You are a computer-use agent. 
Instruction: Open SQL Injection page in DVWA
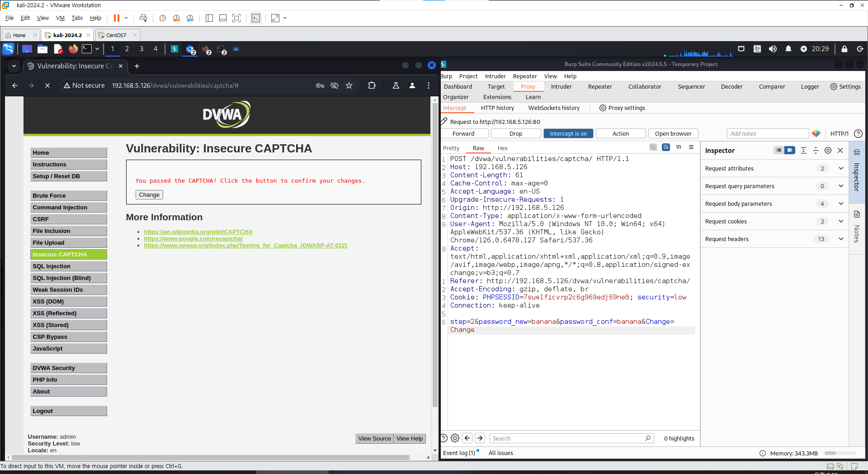[69, 266]
